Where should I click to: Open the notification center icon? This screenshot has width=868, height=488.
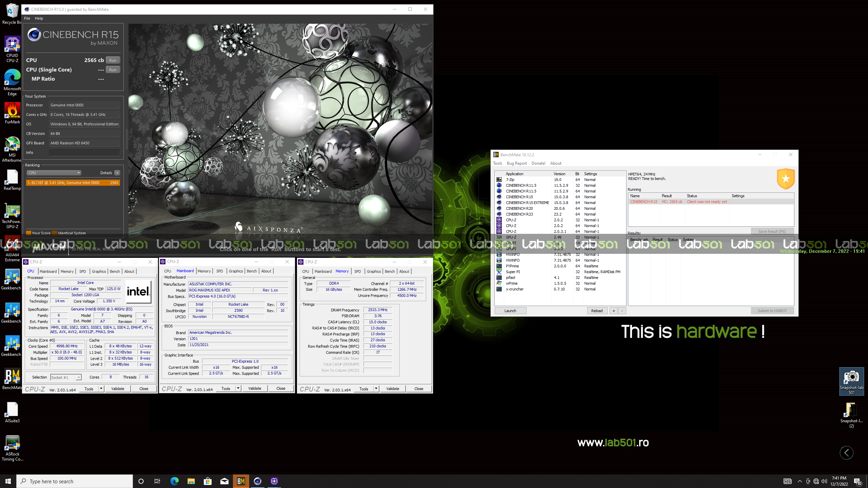(x=858, y=481)
